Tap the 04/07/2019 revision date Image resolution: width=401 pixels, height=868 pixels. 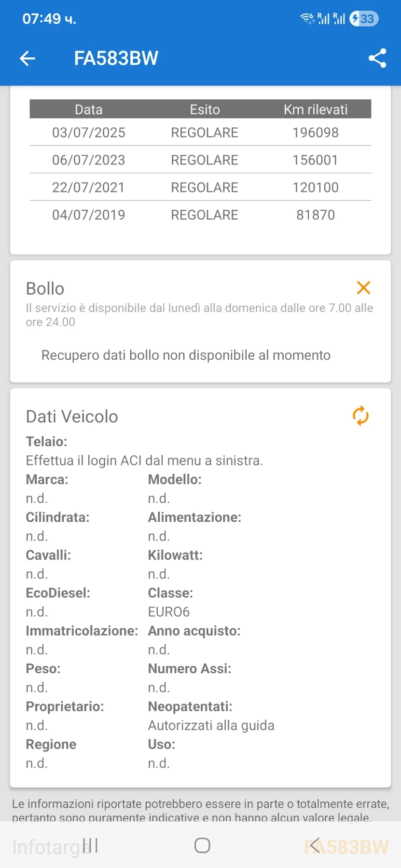point(89,215)
